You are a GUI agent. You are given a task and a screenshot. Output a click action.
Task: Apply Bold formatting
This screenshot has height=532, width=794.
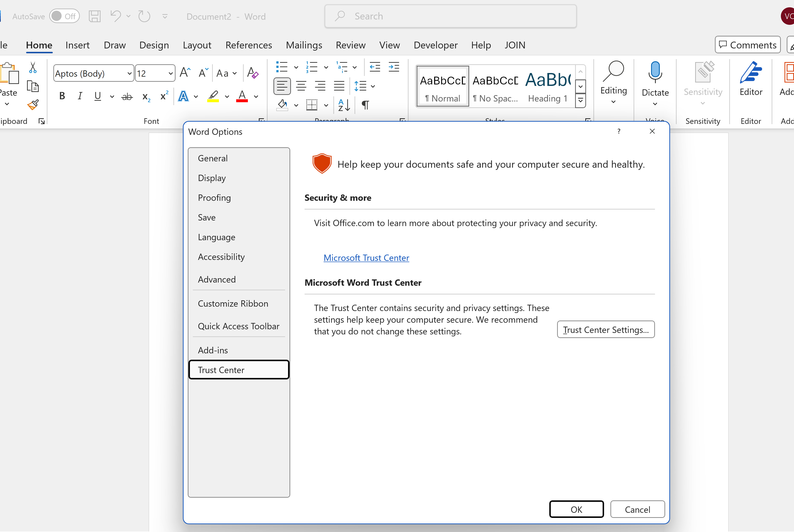click(62, 96)
